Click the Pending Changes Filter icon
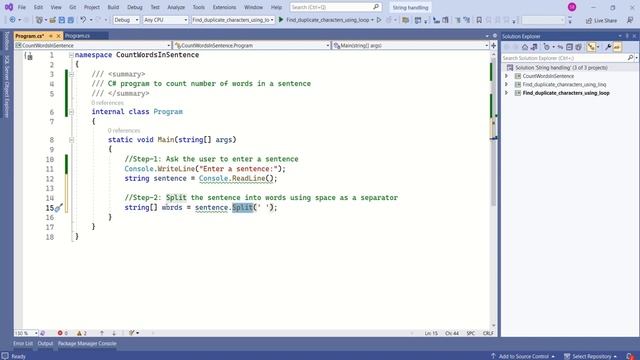This screenshot has height=360, width=640. 547,47
